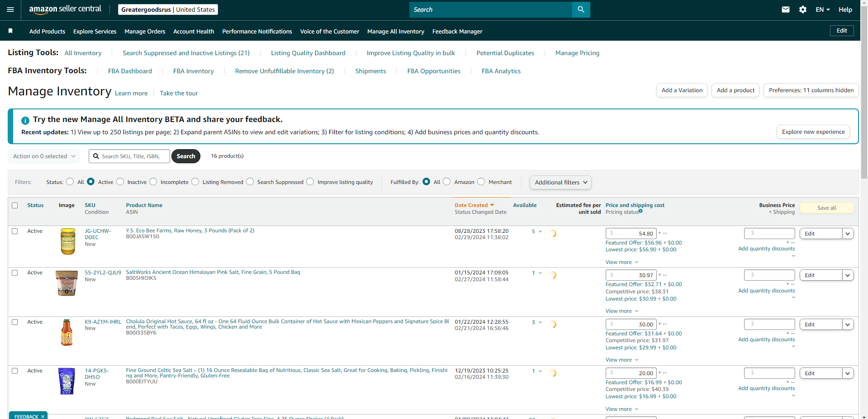The height and width of the screenshot is (419, 868).
Task: Click the Edit button in favorites bar
Action: (x=842, y=31)
